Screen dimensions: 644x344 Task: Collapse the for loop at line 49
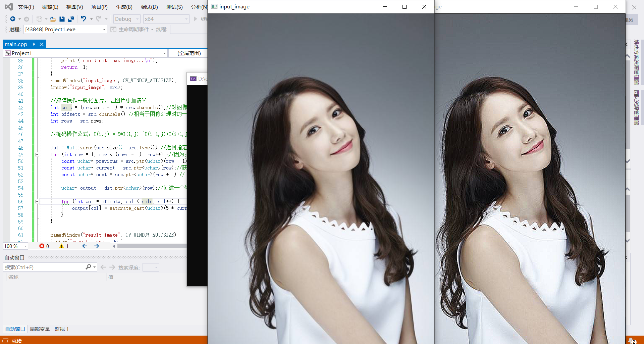coord(37,155)
